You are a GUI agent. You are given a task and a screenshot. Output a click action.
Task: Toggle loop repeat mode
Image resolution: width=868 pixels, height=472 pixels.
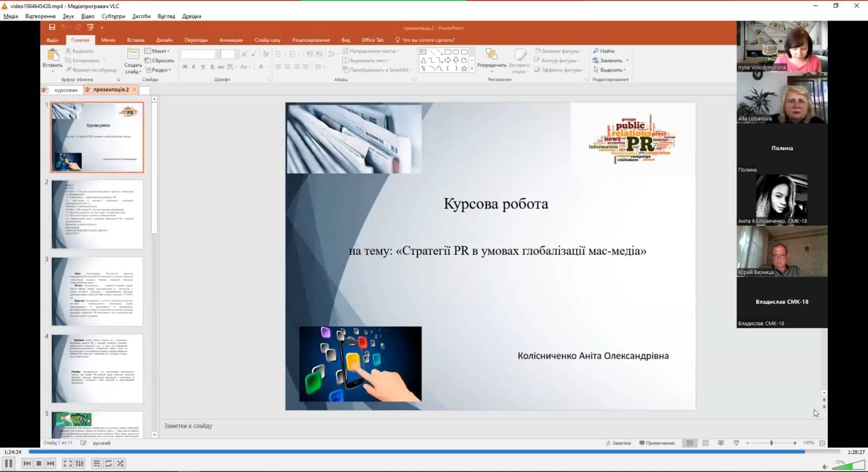tap(108, 463)
